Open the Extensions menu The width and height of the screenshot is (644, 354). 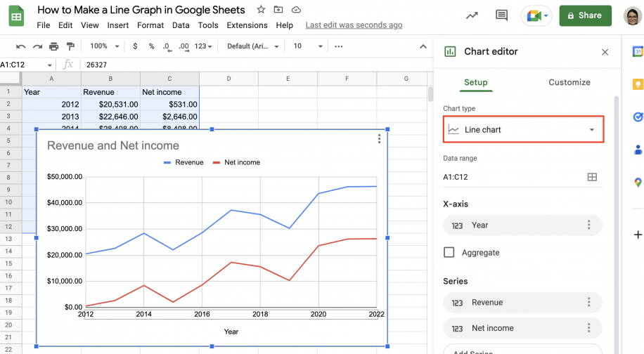pos(247,25)
